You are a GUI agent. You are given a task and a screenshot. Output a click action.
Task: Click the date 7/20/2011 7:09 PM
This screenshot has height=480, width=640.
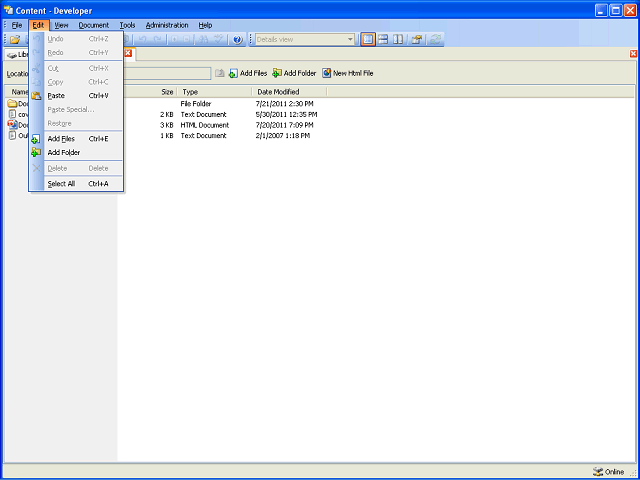(284, 125)
